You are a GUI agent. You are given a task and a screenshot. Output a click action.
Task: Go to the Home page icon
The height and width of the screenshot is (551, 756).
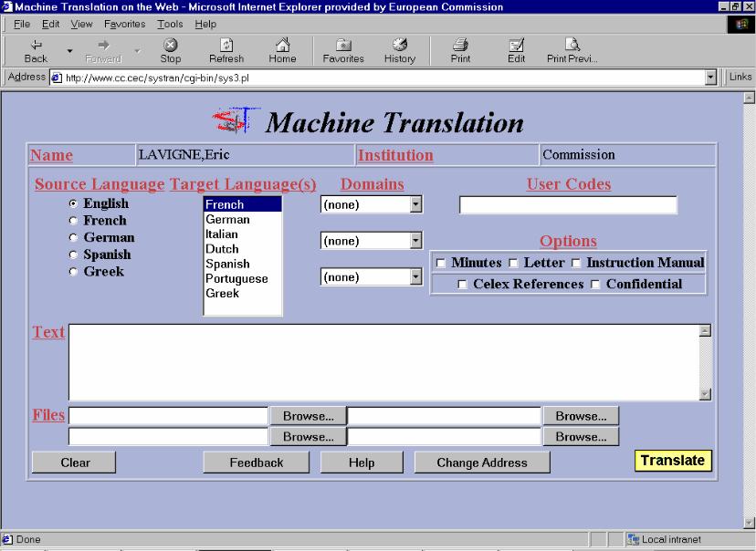click(x=282, y=51)
